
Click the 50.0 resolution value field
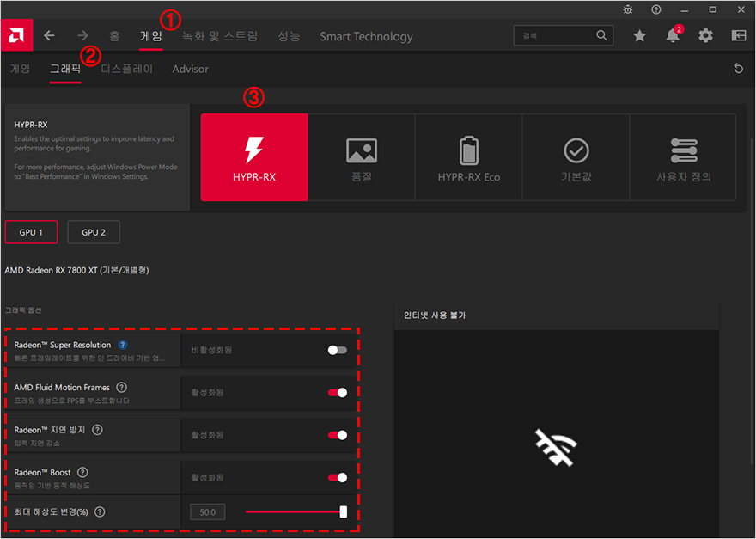pos(208,512)
